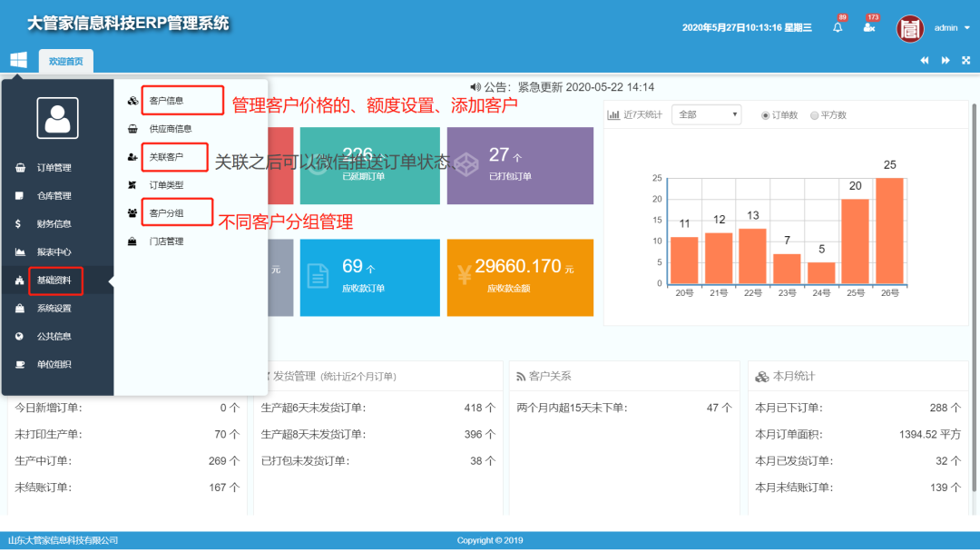
Task: Click the fullscreen expand icon
Action: (x=966, y=61)
